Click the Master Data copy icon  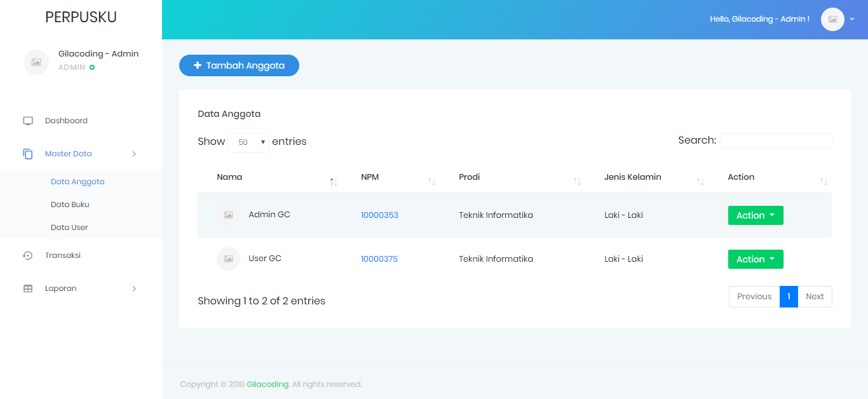click(x=27, y=153)
